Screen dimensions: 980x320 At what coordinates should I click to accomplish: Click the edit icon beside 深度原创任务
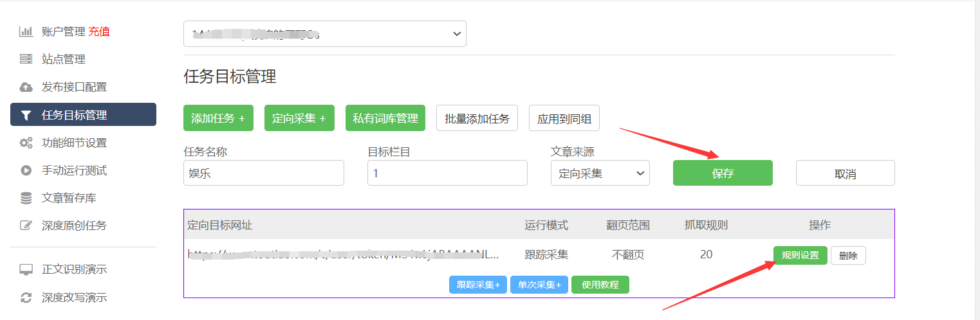(x=26, y=226)
